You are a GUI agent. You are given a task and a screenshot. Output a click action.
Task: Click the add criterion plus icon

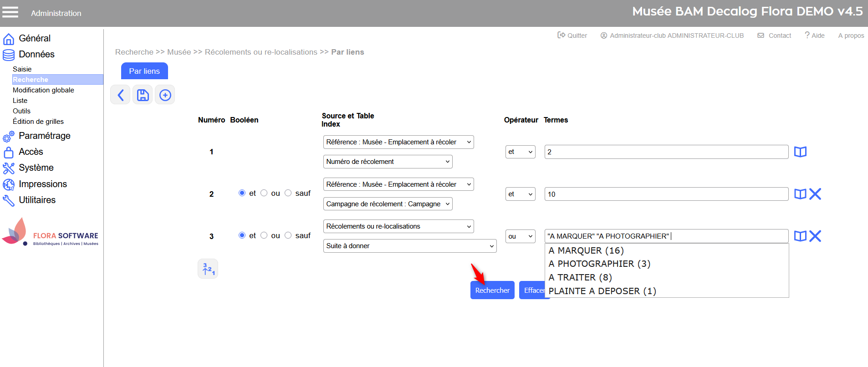pyautogui.click(x=165, y=95)
